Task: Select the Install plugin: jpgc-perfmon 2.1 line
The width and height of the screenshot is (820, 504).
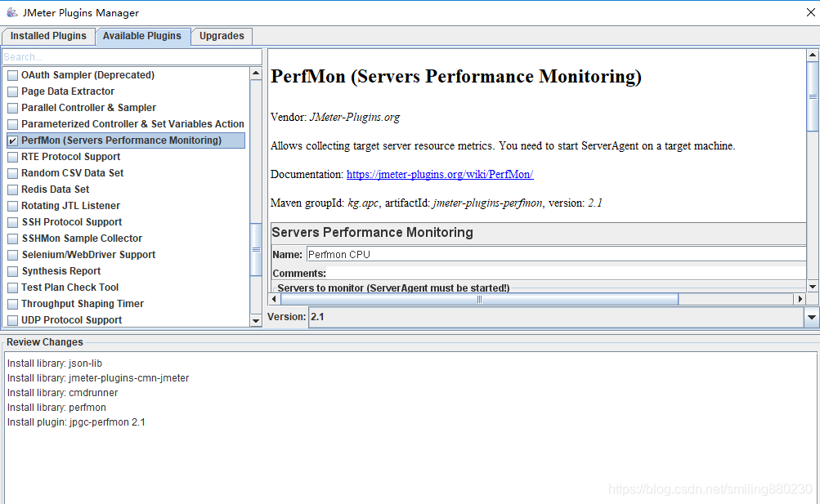Action: [76, 422]
